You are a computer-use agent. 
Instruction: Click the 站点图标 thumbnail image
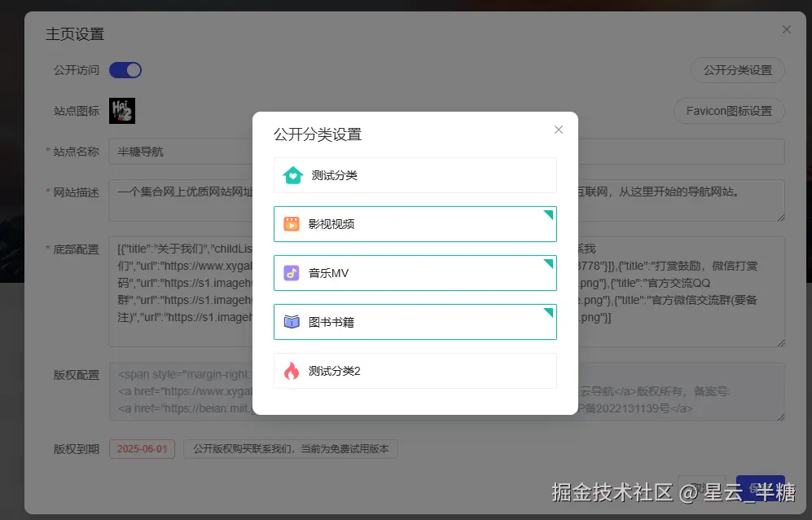coord(122,111)
